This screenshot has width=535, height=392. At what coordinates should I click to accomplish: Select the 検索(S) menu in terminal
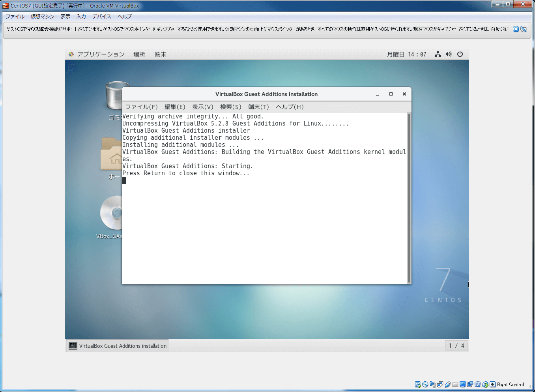pyautogui.click(x=231, y=107)
